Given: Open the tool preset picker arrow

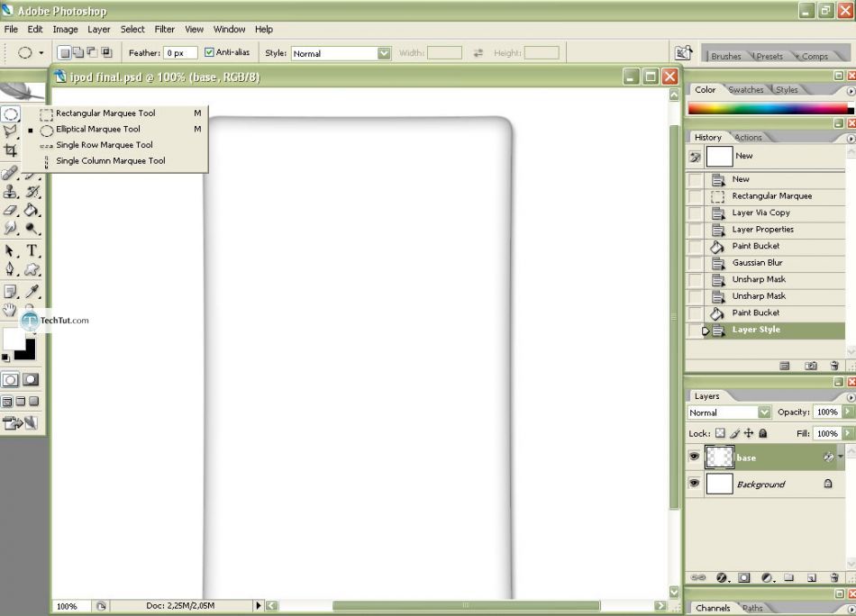Looking at the screenshot, I should point(41,53).
